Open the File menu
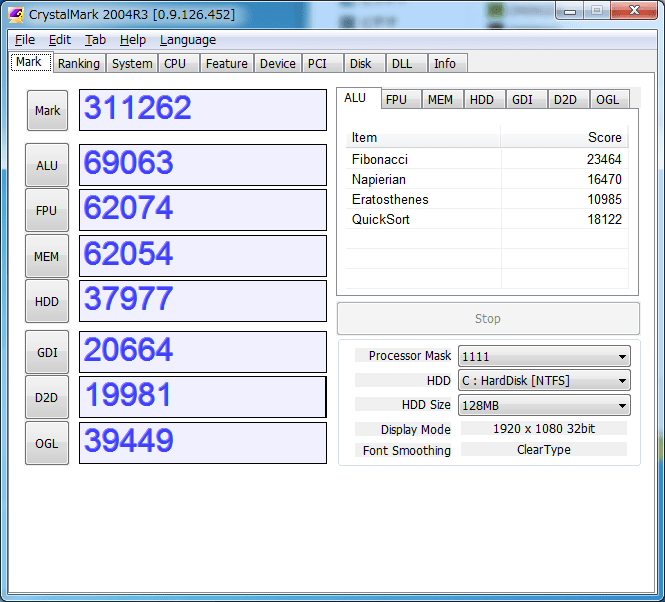The image size is (665, 602). click(x=25, y=40)
